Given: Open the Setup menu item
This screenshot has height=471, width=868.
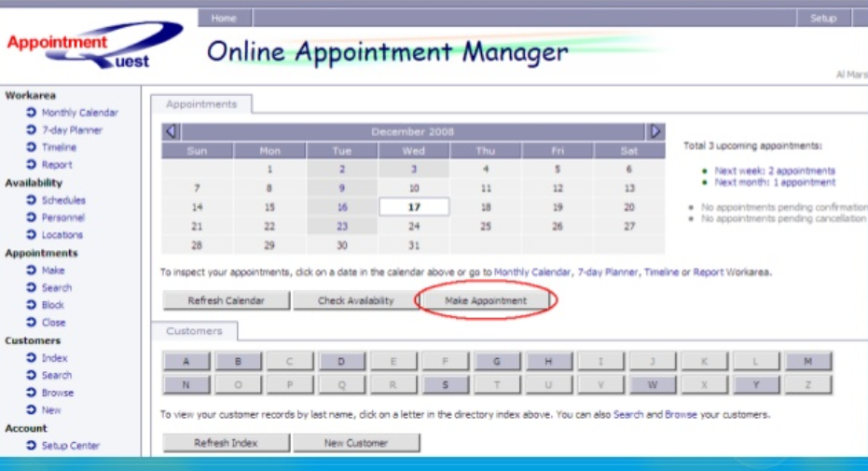Looking at the screenshot, I should [x=823, y=19].
